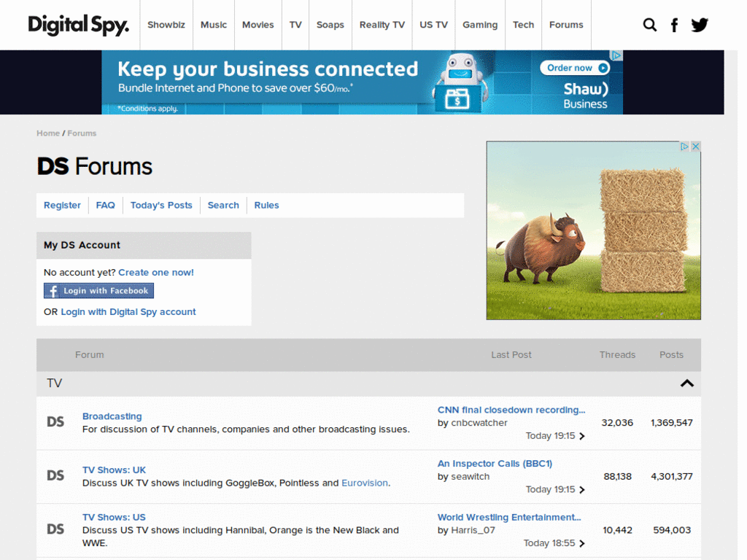Open the Reality TV menu

coord(382,25)
